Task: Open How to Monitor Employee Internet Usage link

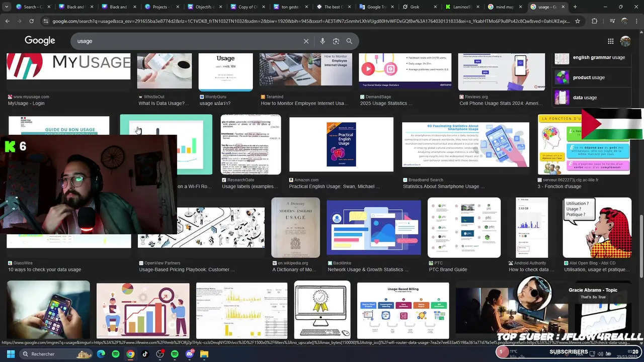Action: click(304, 103)
